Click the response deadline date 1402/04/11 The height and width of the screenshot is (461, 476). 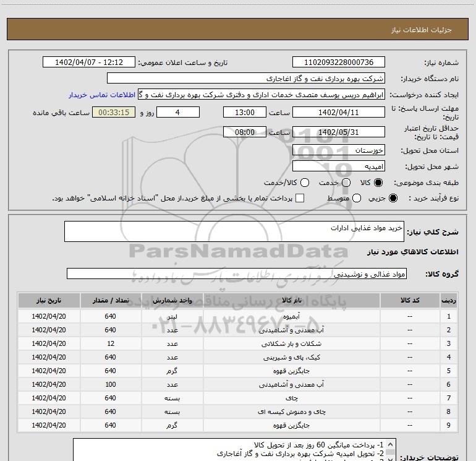click(339, 112)
